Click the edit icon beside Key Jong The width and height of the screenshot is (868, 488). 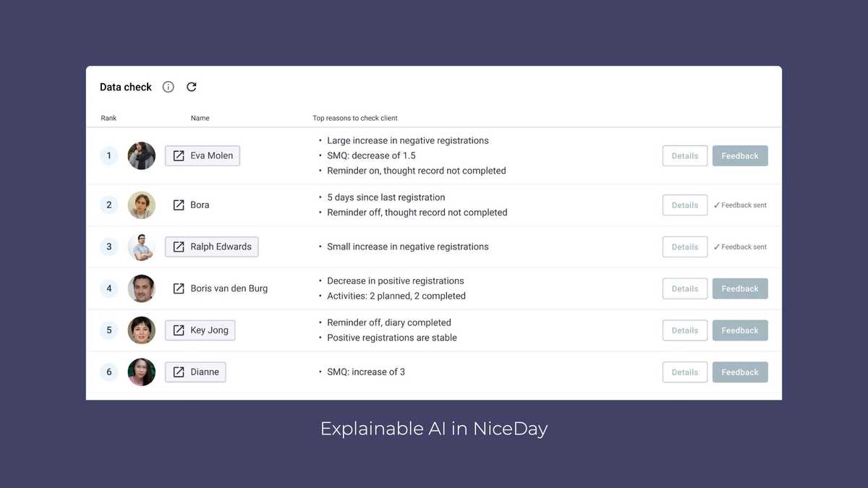(178, 330)
